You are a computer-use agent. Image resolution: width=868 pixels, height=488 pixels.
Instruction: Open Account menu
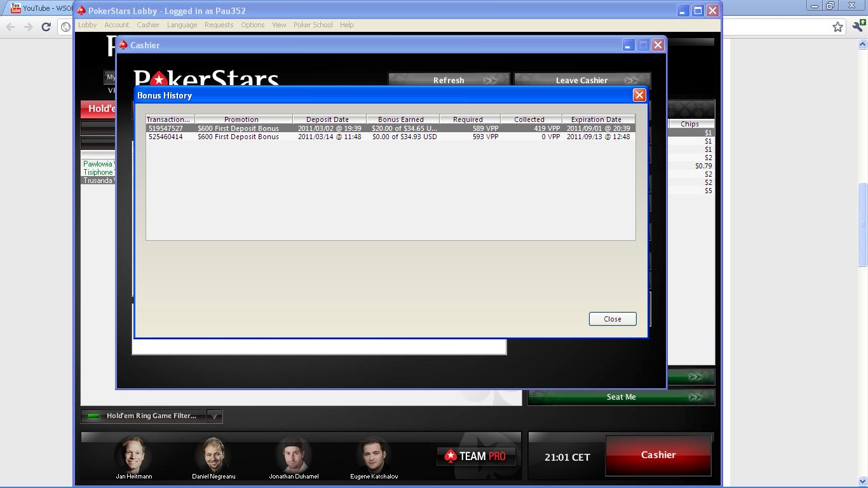pos(117,25)
